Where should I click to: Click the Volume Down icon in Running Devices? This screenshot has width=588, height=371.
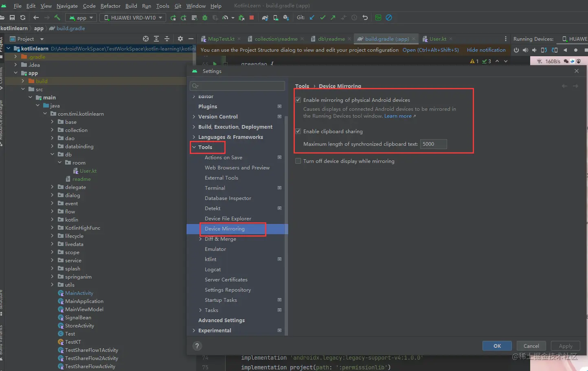[534, 50]
